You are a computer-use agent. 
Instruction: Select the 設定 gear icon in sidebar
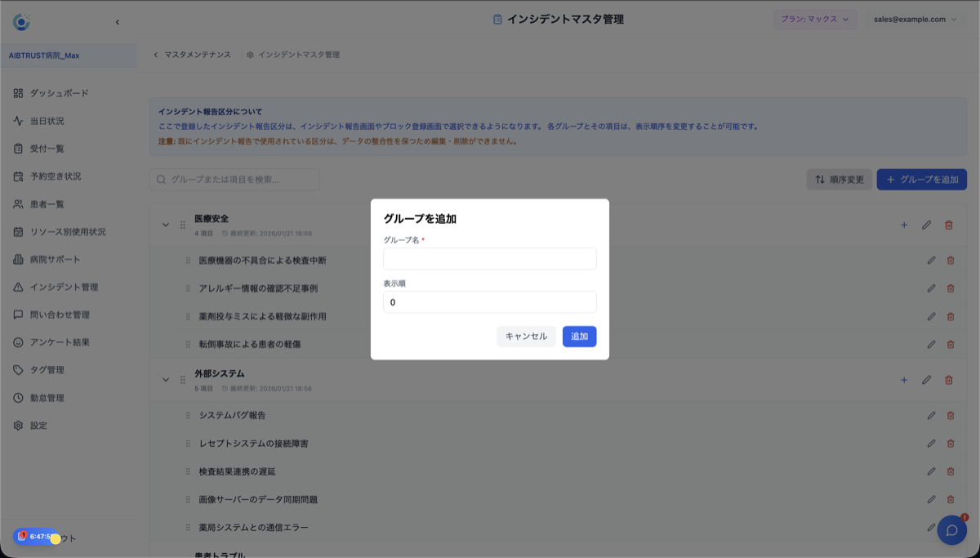tap(19, 426)
